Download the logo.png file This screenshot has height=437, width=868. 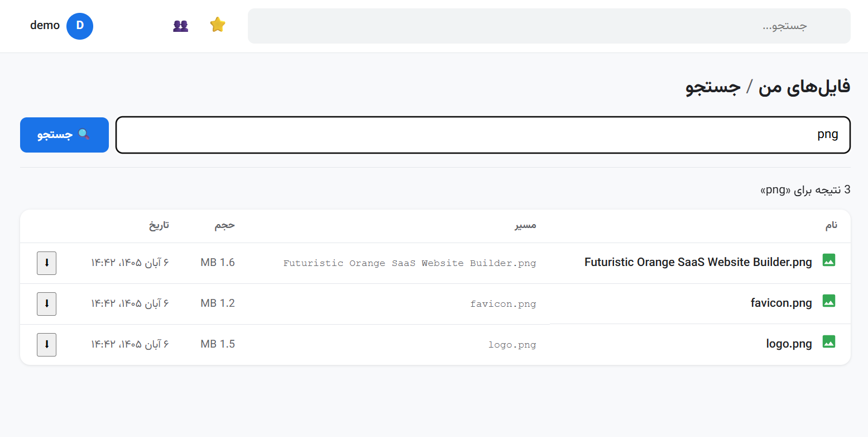pyautogui.click(x=47, y=345)
